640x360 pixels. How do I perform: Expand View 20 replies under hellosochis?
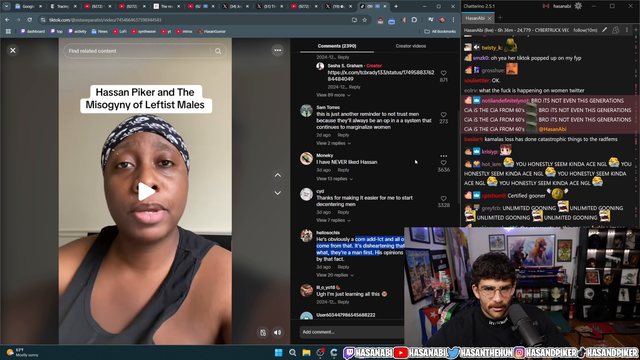335,275
